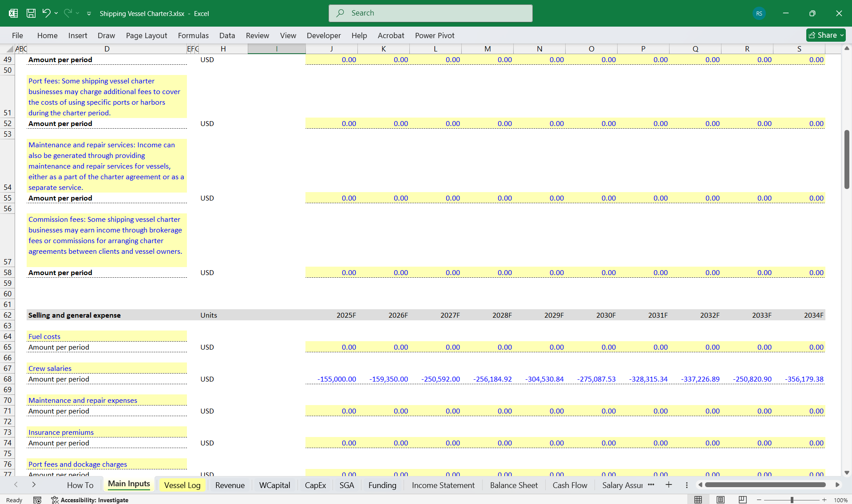Click horizontal scrollbar right arrow

[x=837, y=485]
